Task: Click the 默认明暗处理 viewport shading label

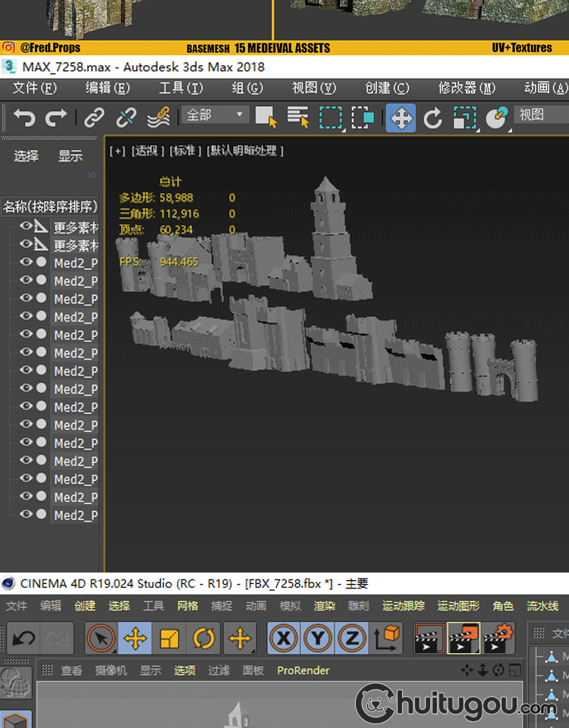Action: coord(245,151)
